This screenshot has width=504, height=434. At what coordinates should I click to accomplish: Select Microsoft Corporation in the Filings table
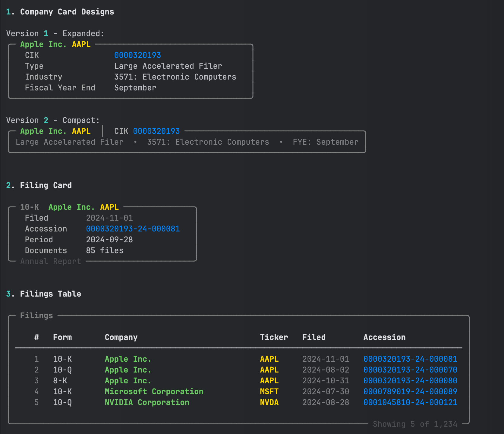(x=154, y=392)
